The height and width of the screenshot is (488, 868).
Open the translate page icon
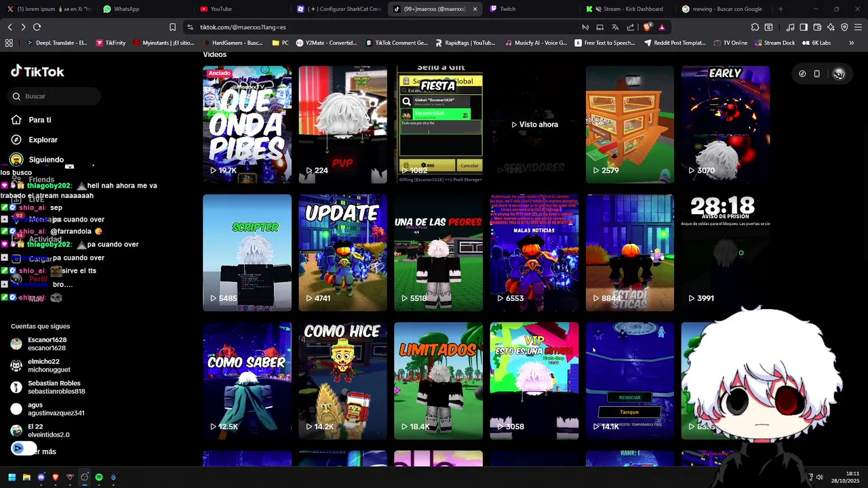615,27
